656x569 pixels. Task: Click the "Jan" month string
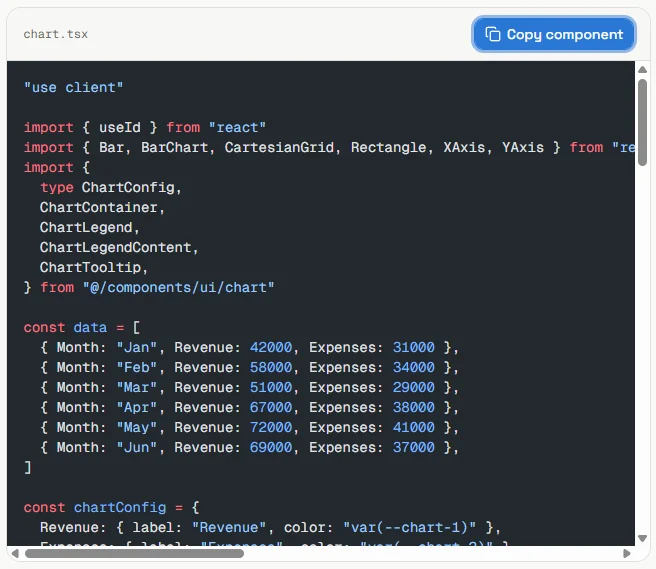pyautogui.click(x=136, y=347)
